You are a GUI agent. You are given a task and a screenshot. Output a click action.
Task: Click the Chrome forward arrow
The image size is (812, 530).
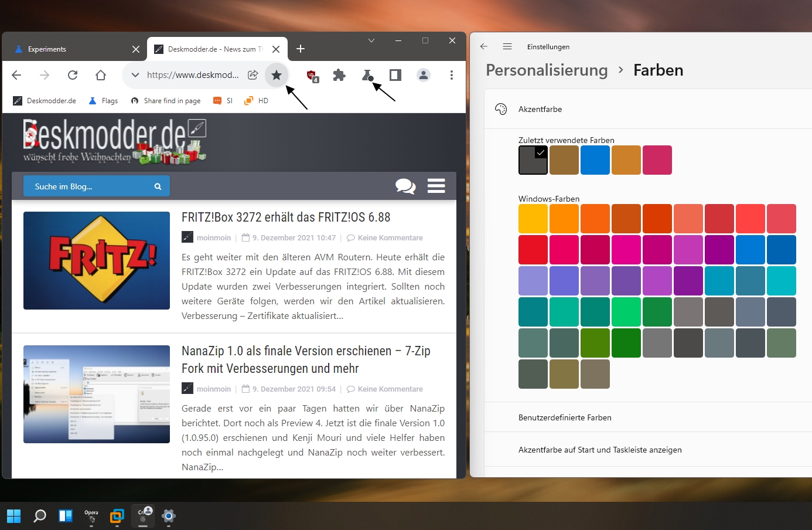[45, 75]
